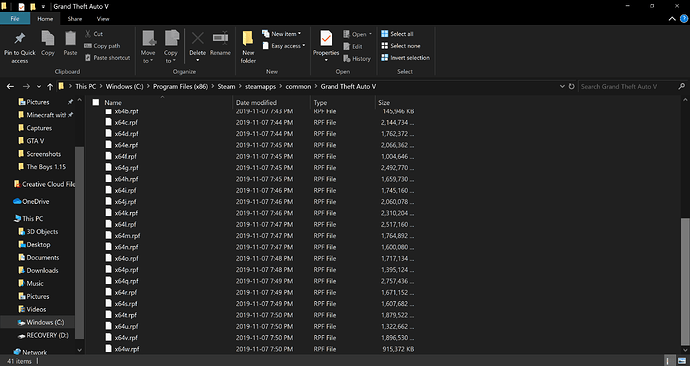The width and height of the screenshot is (690, 366).
Task: Open Properties from the ribbon
Action: click(326, 46)
